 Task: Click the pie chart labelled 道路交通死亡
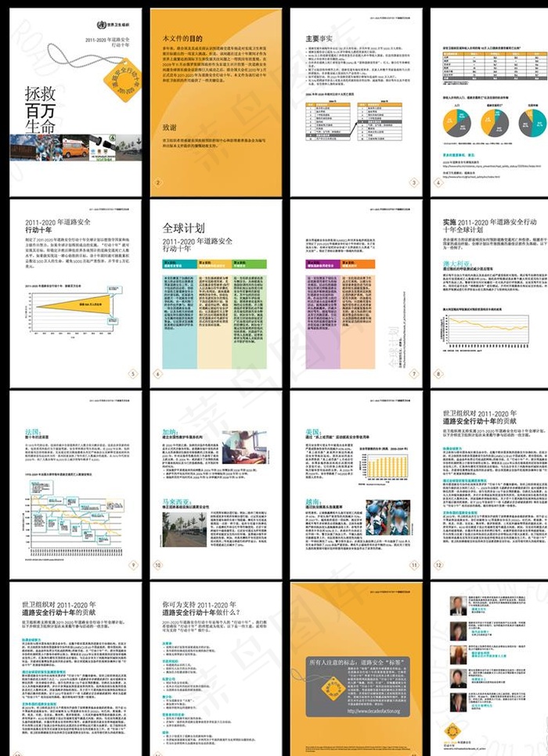(495, 122)
